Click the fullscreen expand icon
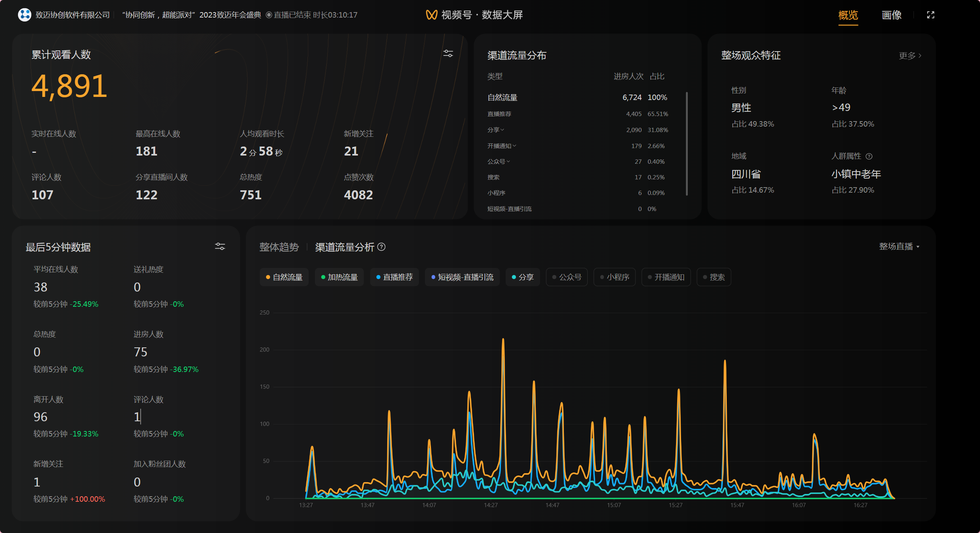 click(930, 15)
